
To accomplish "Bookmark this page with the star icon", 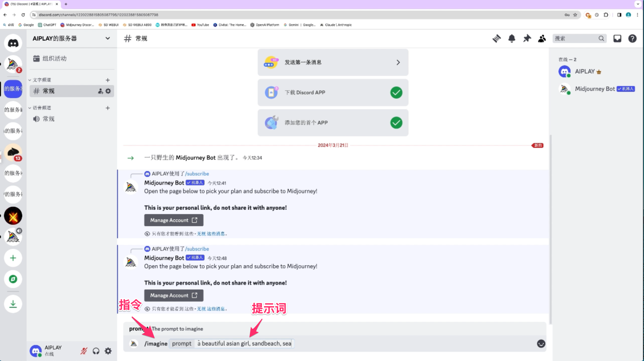I will 575,15.
